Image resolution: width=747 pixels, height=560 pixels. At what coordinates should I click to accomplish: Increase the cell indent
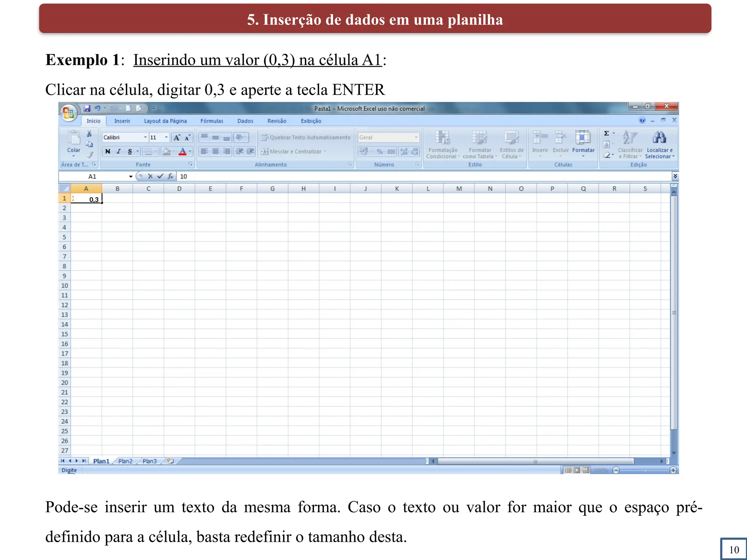(250, 151)
